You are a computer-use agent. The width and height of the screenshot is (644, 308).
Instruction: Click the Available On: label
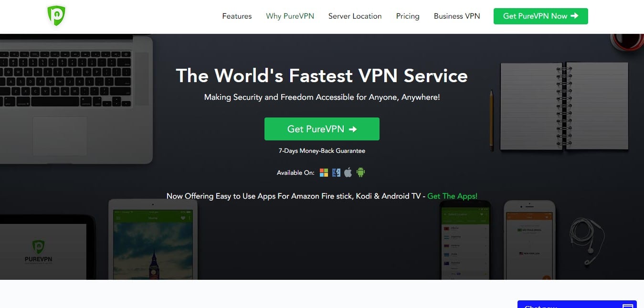point(296,173)
